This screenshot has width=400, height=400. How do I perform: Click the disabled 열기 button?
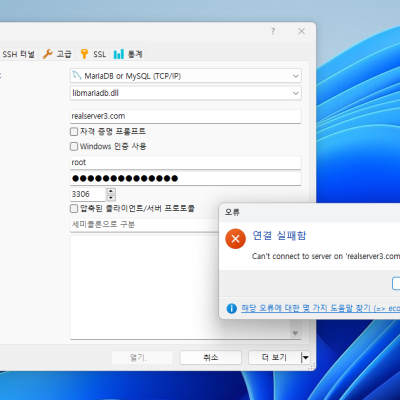(x=142, y=358)
